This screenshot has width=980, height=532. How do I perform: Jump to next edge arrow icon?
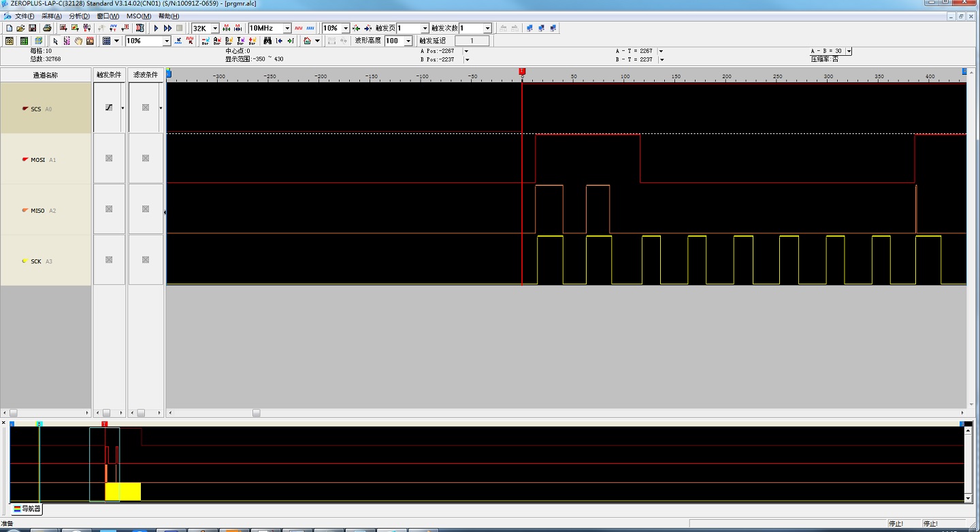click(x=291, y=41)
